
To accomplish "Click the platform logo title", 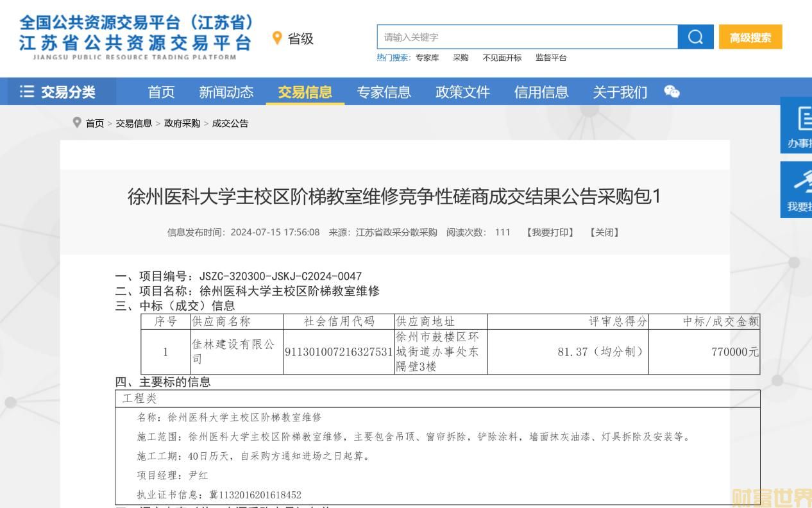I will point(136,37).
